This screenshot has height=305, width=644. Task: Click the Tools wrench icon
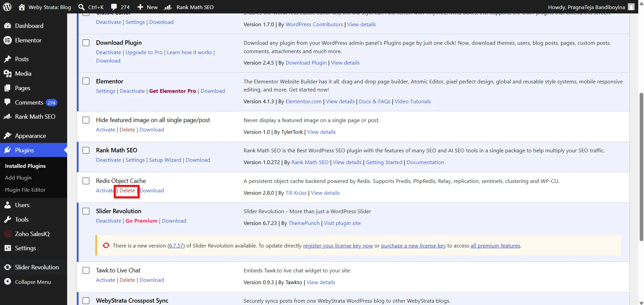pos(7,220)
